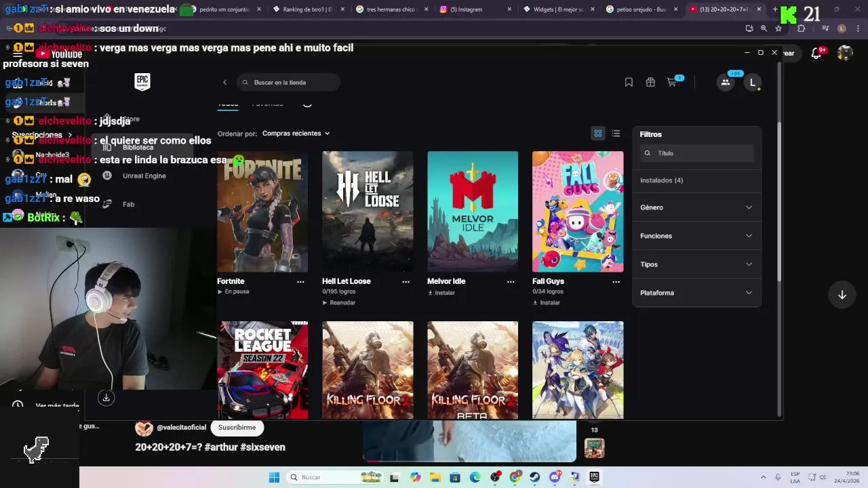The image size is (868, 488).
Task: Open Microsoft Edge from the taskbar
Action: 475,477
